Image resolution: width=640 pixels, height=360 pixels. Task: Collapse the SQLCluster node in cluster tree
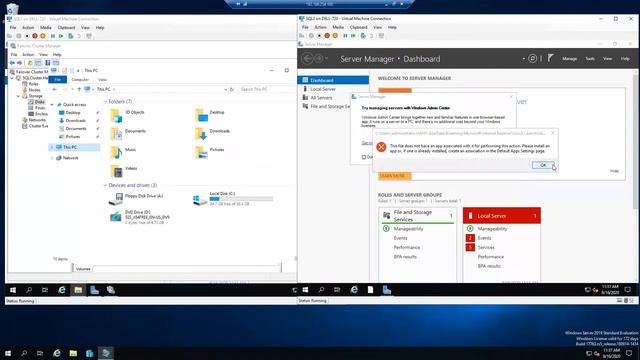pyautogui.click(x=12, y=78)
